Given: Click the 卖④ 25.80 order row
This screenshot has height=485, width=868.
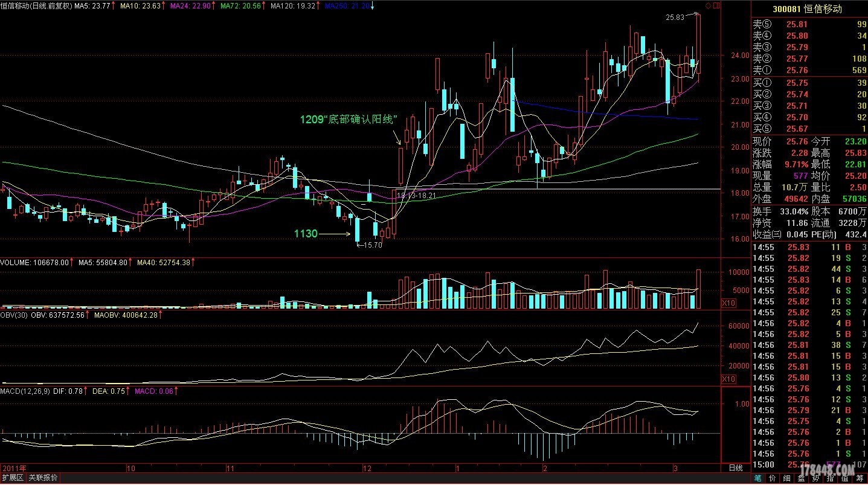Looking at the screenshot, I should [809, 36].
